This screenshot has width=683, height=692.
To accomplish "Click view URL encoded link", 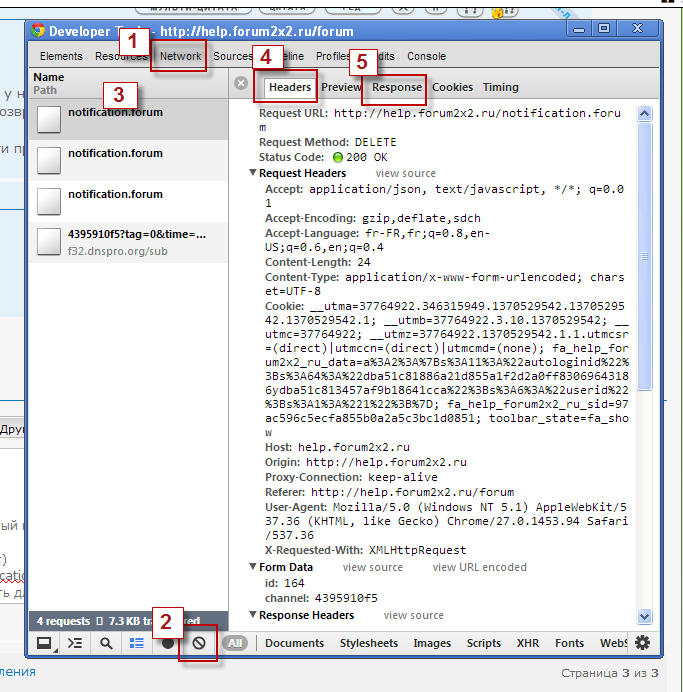I will [479, 567].
